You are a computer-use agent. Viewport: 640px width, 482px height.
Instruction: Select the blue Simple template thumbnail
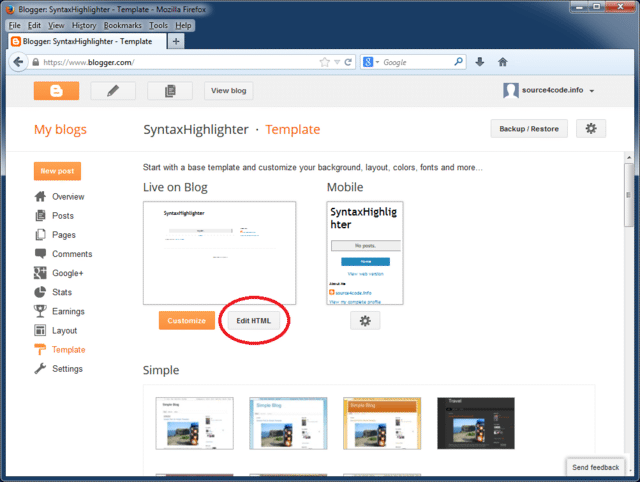point(288,424)
